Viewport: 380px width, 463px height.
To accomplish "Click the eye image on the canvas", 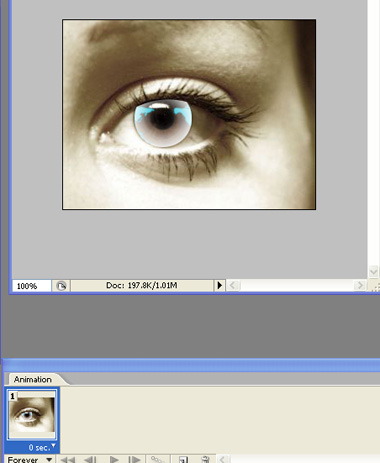I will tap(189, 114).
